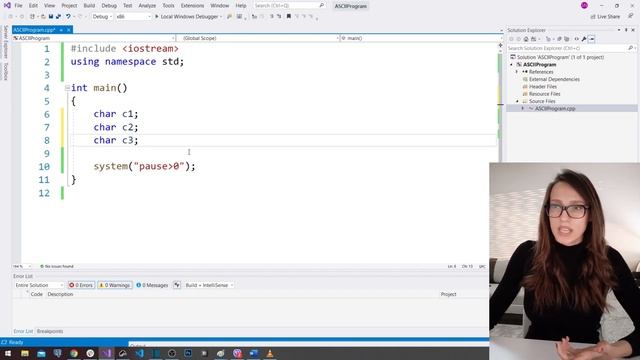Collapse the ASCIIProgram project node
This screenshot has width=640, height=360.
511,64
